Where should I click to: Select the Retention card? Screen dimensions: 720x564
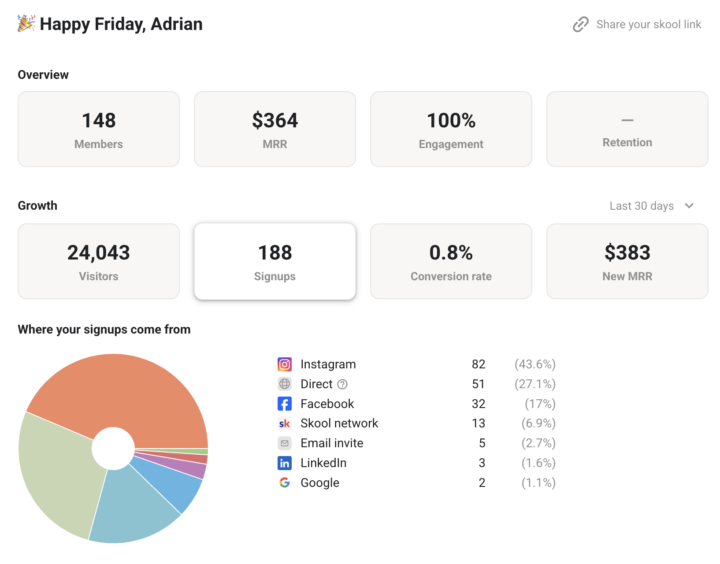[x=627, y=129]
